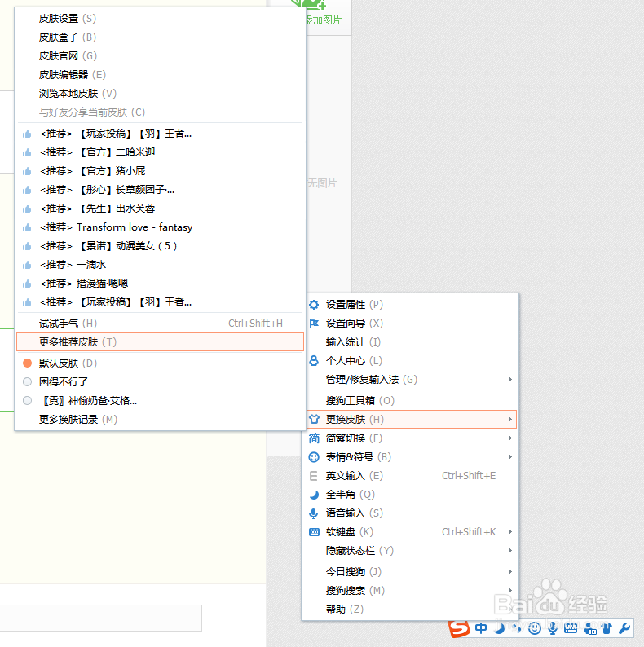This screenshot has height=647, width=644.
Task: Apply recommended skin 【先生】出水芙蓉
Action: pyautogui.click(x=160, y=209)
